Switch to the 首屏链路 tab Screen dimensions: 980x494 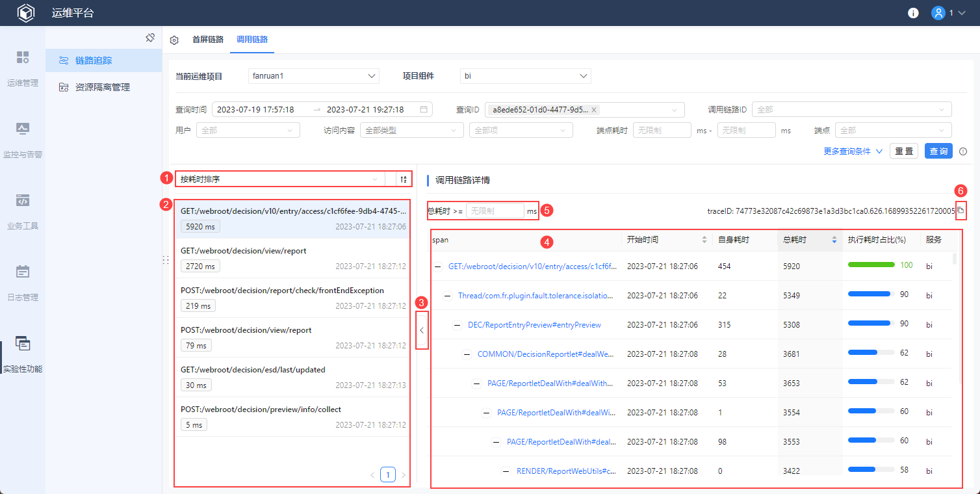click(x=207, y=40)
